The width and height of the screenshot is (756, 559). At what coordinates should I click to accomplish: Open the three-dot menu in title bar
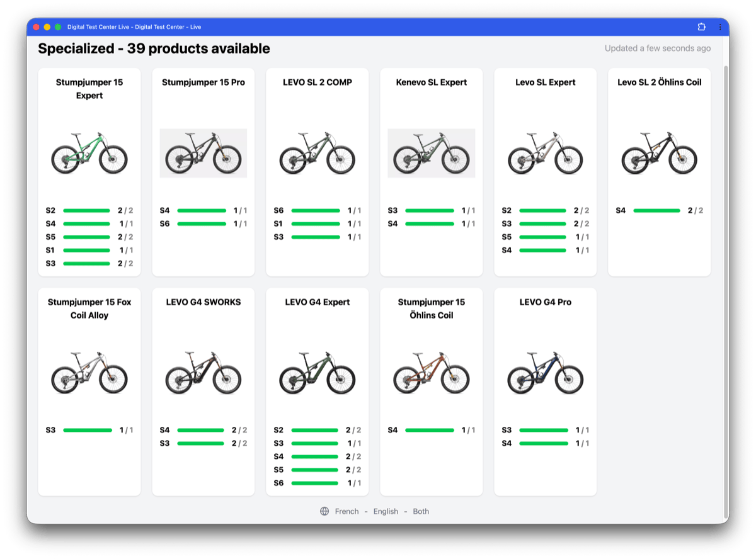pos(720,27)
